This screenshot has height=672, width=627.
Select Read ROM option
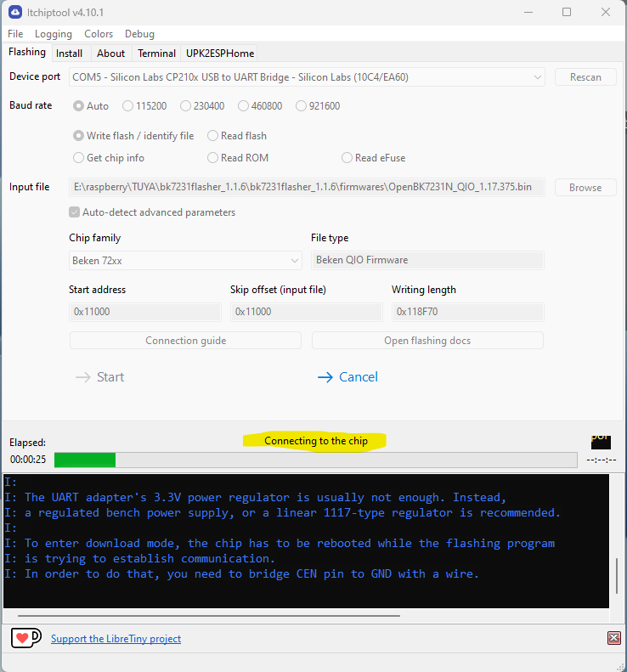238,158
